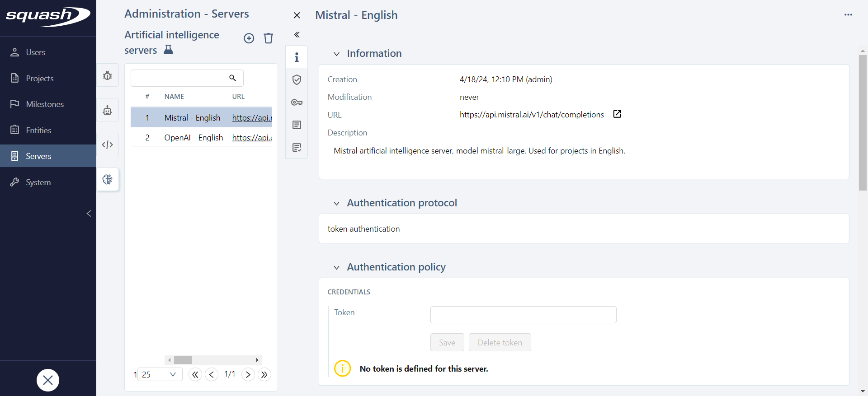868x396 pixels.
Task: Click in the Token input field
Action: 523,315
